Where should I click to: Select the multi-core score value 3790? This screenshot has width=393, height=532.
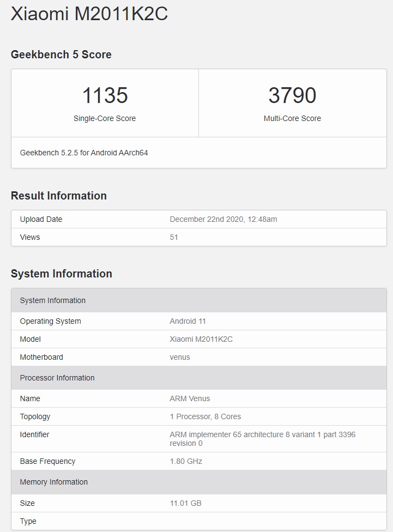tap(292, 96)
